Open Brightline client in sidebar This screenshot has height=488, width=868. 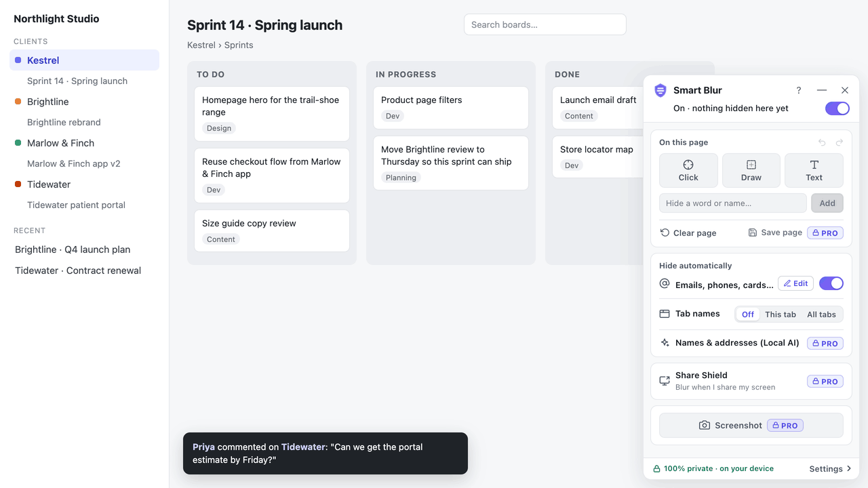85,102
